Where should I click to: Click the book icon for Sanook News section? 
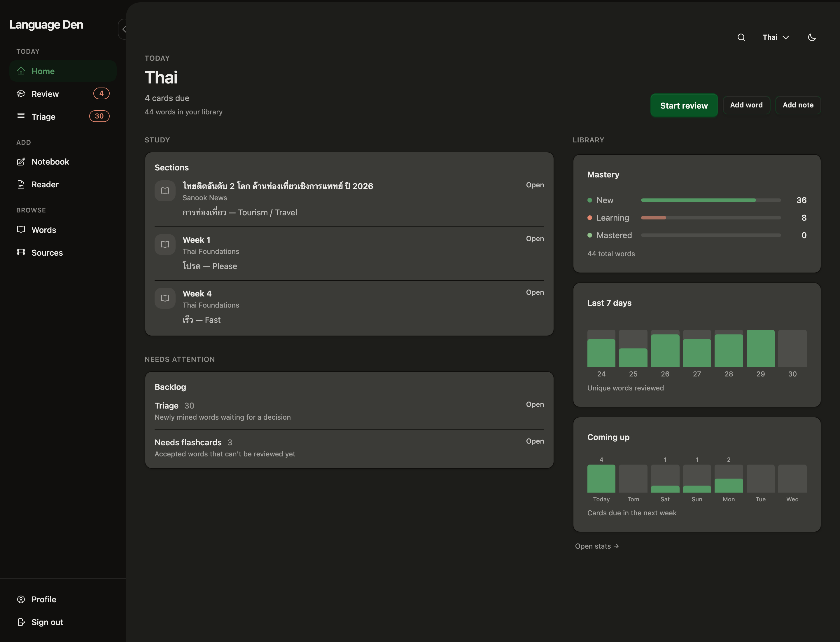(165, 191)
